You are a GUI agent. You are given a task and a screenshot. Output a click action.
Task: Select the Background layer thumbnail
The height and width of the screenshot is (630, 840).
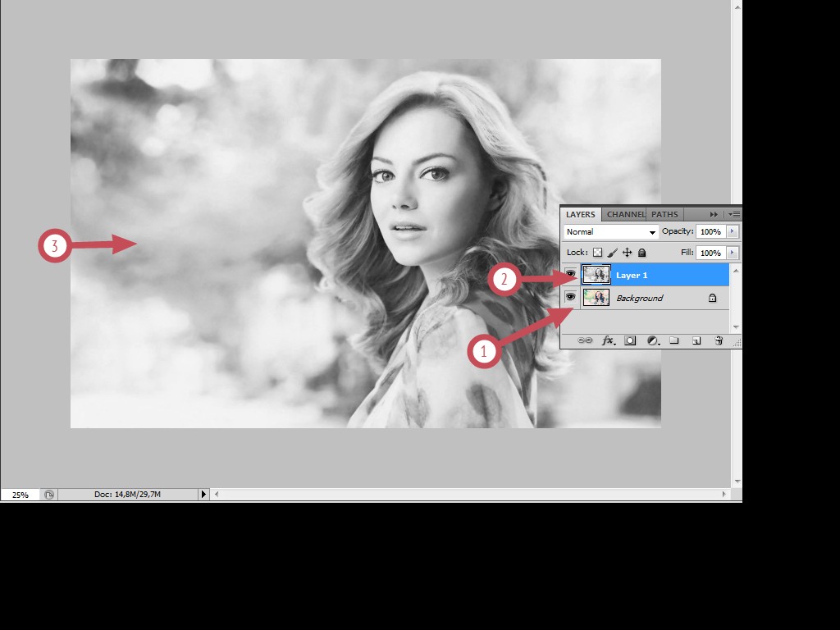pos(596,297)
